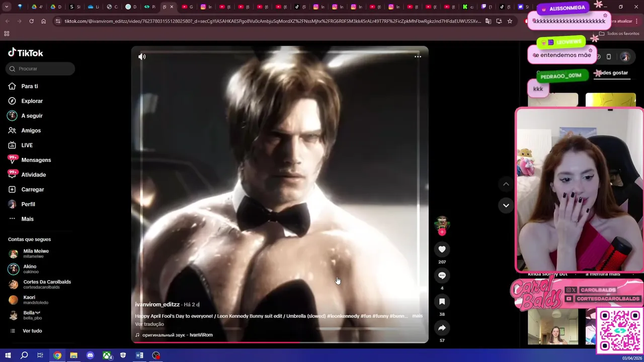The image size is (644, 362).
Task: Open the Todos os favoritos folder
Action: 619,33
